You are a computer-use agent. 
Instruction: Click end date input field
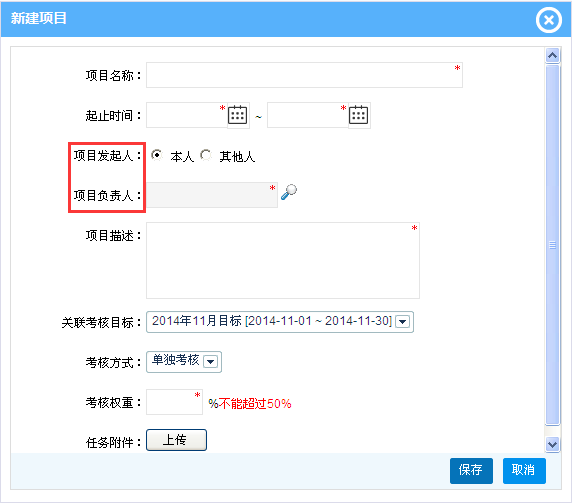pos(308,115)
